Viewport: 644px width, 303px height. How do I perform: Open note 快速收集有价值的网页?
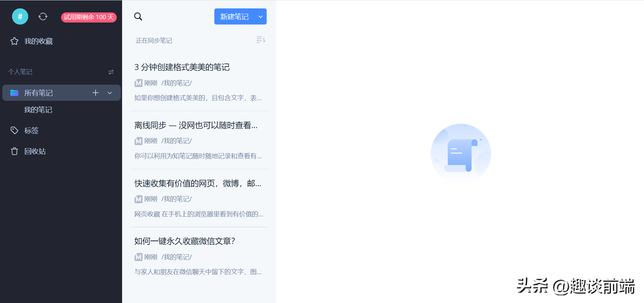pos(198,183)
